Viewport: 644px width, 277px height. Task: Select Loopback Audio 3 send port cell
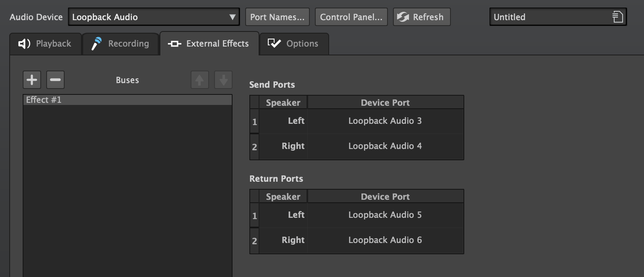point(385,121)
